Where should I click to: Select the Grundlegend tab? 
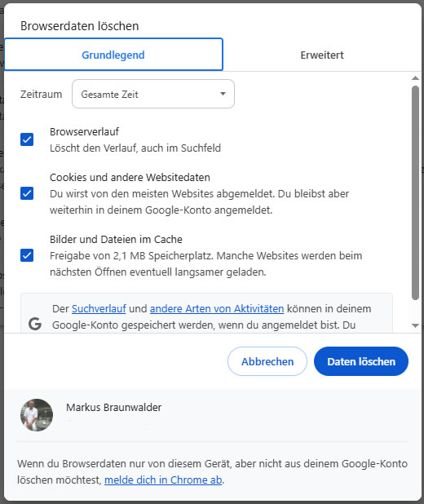pos(113,55)
